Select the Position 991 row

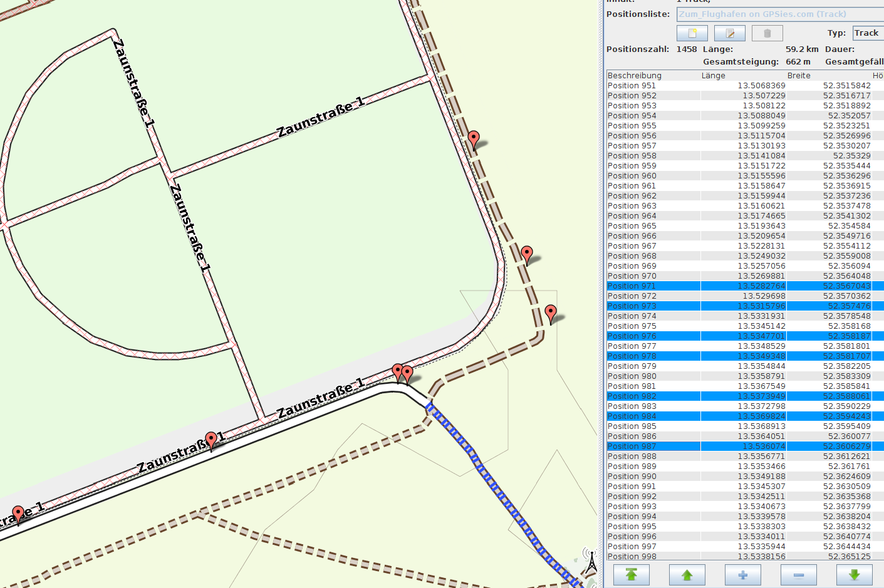pos(745,487)
